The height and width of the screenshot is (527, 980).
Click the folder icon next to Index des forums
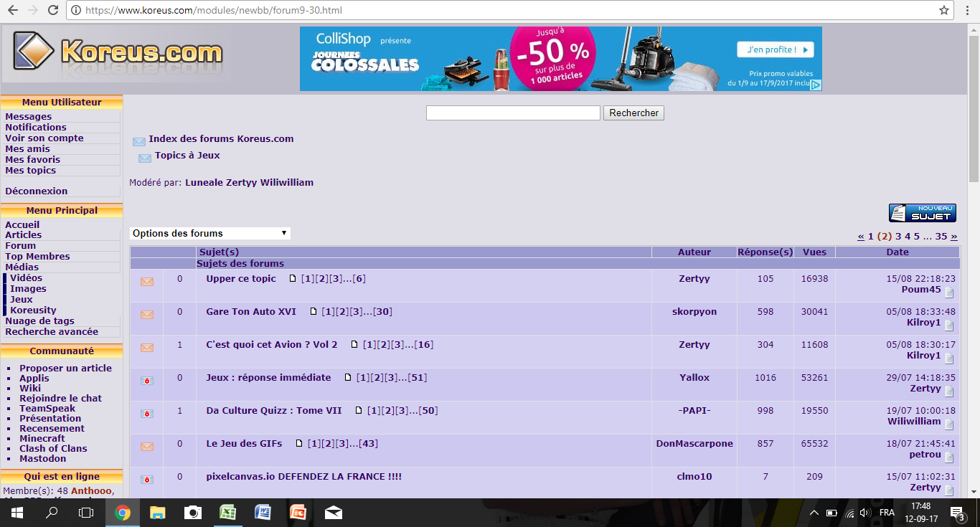pyautogui.click(x=139, y=141)
